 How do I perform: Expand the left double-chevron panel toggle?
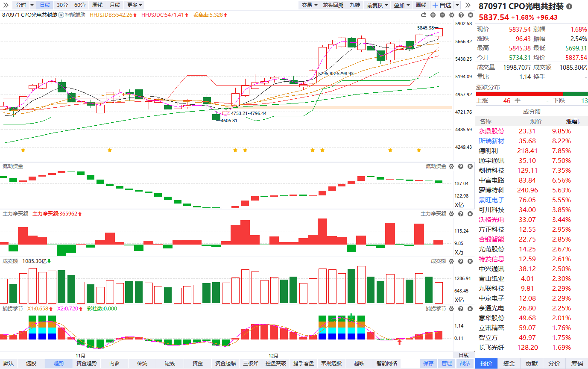tap(5, 5)
